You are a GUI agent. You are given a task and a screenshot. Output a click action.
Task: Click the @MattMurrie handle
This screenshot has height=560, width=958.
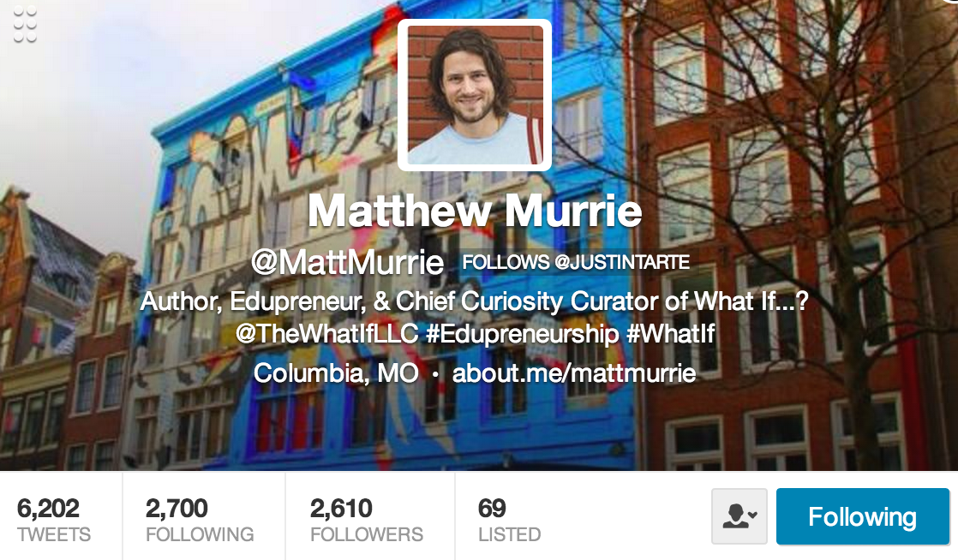pos(347,263)
